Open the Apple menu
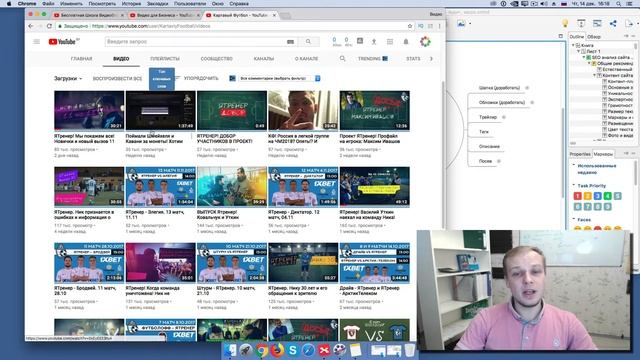640x360 pixels. 9,4
